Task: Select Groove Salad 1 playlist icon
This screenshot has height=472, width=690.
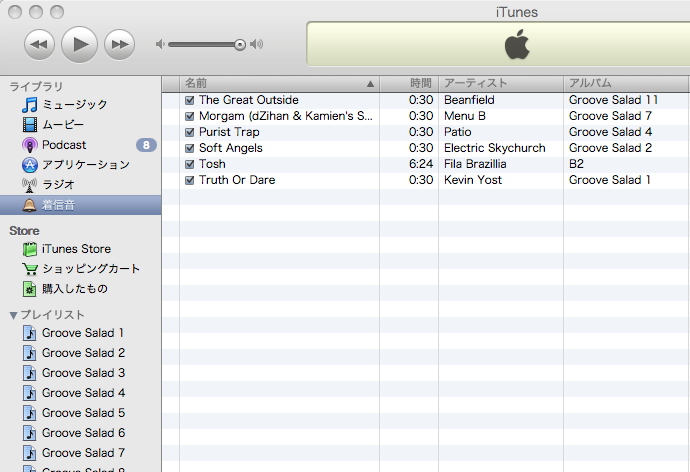Action: coord(29,333)
